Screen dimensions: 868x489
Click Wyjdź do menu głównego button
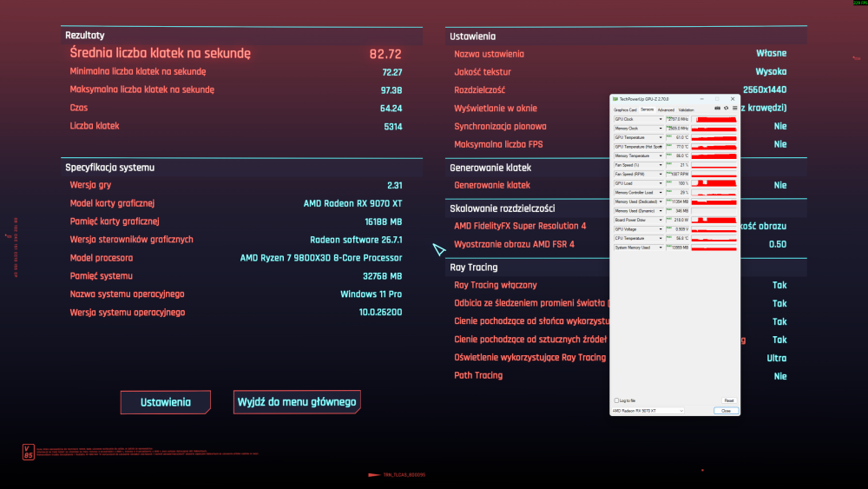(x=297, y=402)
